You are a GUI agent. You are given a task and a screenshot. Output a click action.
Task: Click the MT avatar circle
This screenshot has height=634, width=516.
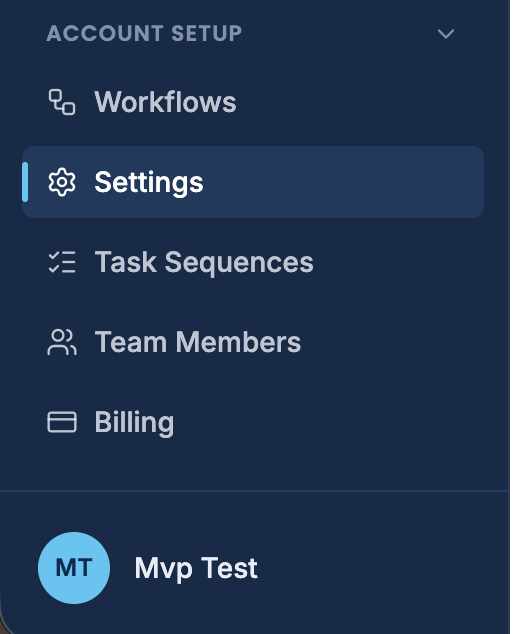click(x=74, y=568)
